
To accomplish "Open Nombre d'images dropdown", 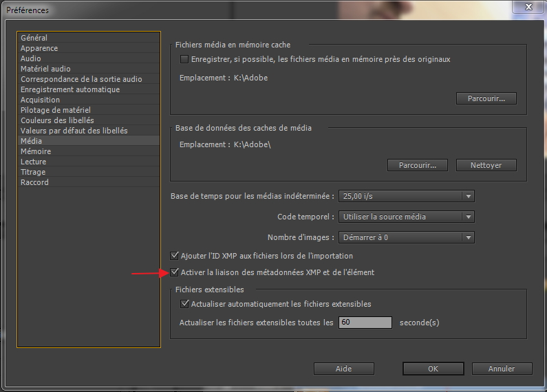I will pyautogui.click(x=407, y=237).
